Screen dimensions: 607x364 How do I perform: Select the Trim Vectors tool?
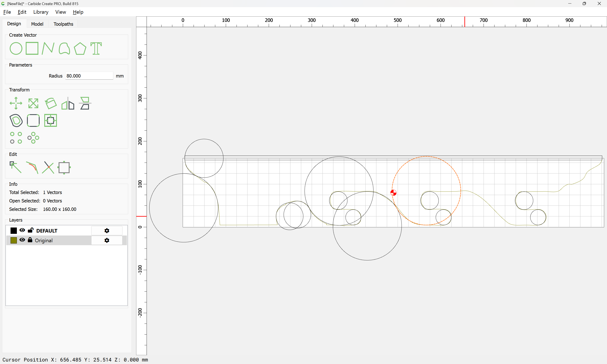(x=48, y=167)
